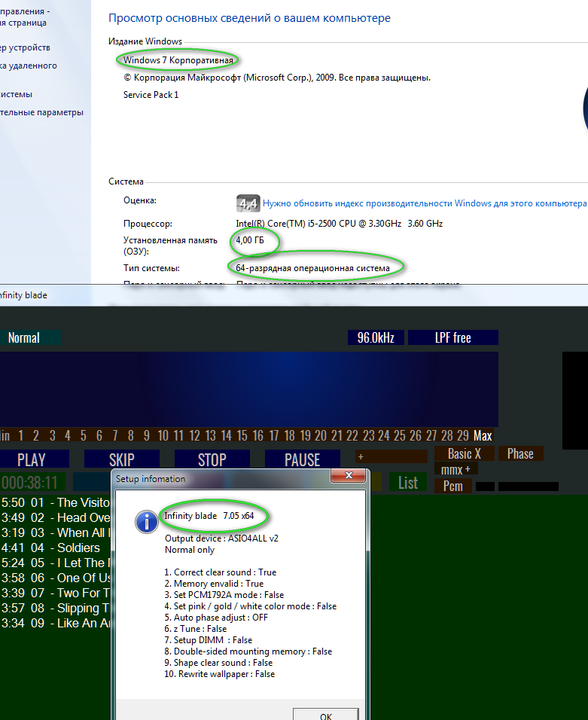Viewport: 588px width, 720px height.
Task: Click '7. Setup DIMM : False' line
Action: [209, 640]
